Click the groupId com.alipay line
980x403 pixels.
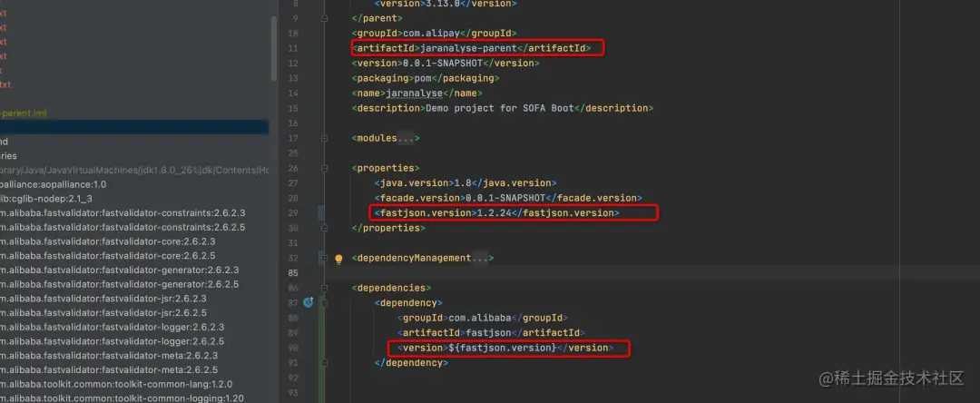[x=434, y=33]
